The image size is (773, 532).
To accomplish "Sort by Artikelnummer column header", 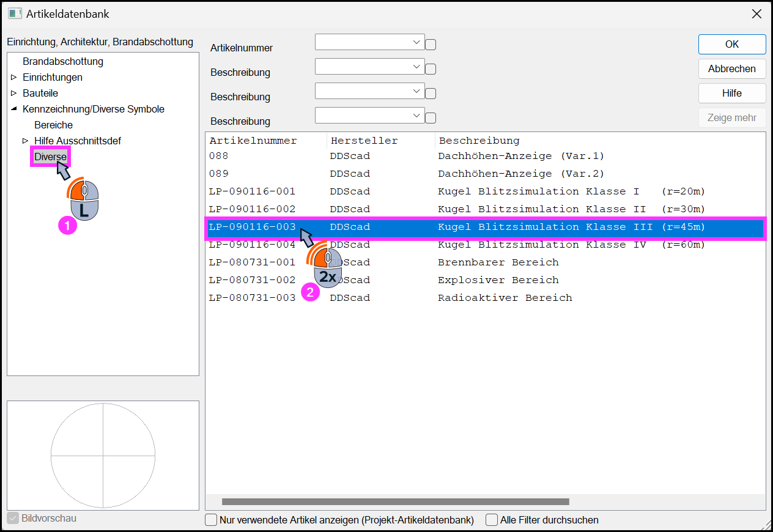I will coord(266,141).
